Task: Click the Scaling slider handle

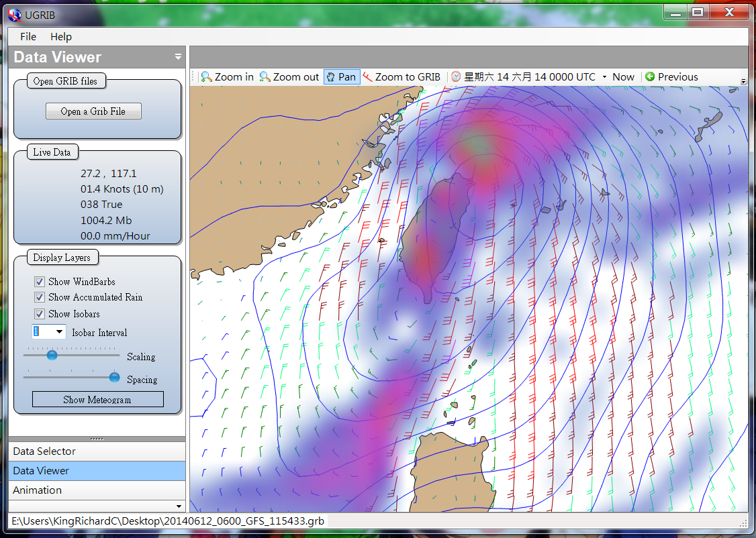Action: point(52,356)
